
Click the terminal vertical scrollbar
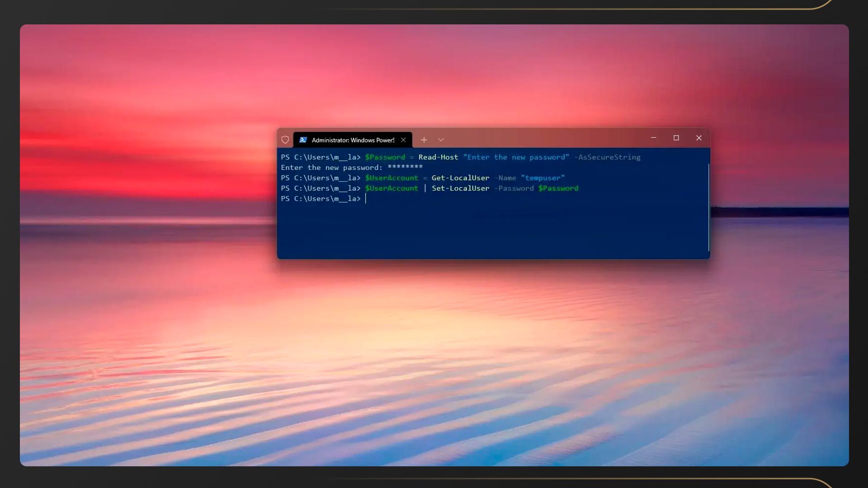708,207
